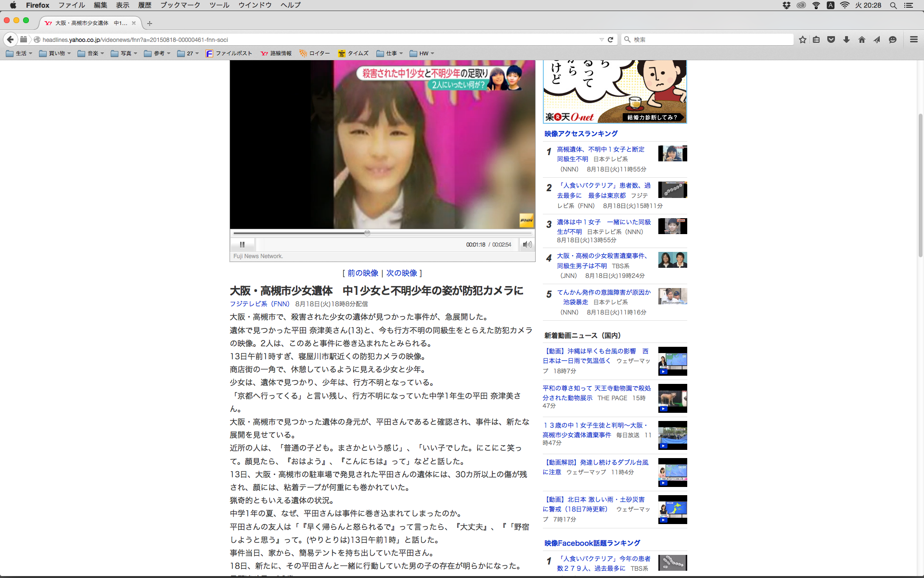This screenshot has height=578, width=924.
Task: Open bookmarks list icon in toolbar
Action: coord(816,39)
